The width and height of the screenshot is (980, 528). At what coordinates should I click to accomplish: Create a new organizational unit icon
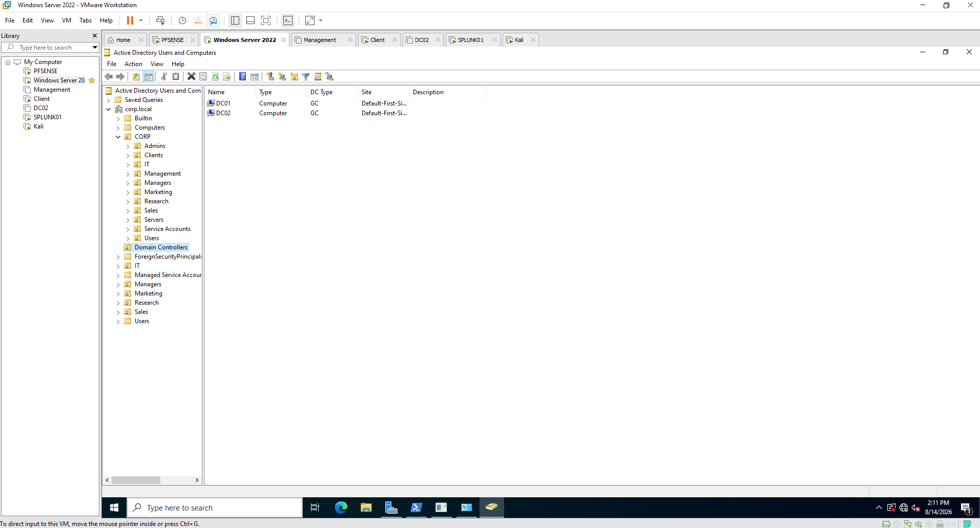tap(294, 76)
